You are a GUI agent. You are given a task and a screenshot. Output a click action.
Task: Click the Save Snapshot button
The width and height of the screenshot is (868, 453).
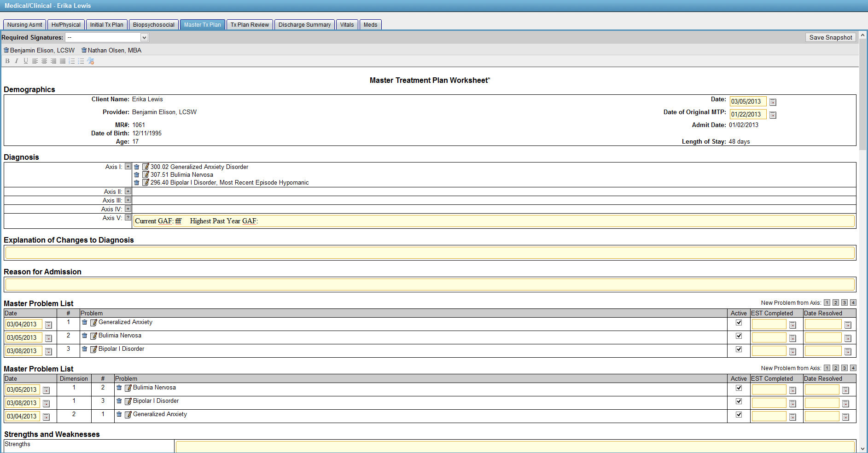pos(831,37)
